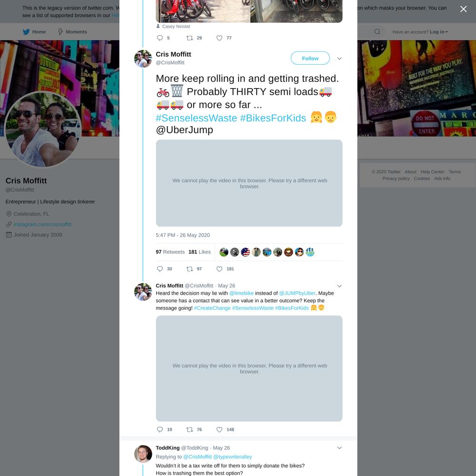Image resolution: width=476 pixels, height=476 pixels.
Task: Open the tagged Casey Neistat link
Action: point(176,26)
